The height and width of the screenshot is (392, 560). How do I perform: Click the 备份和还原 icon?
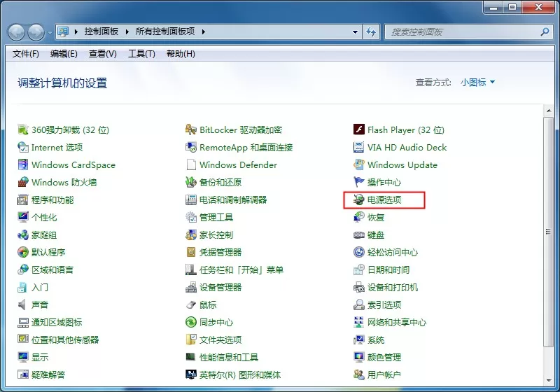[x=191, y=182]
